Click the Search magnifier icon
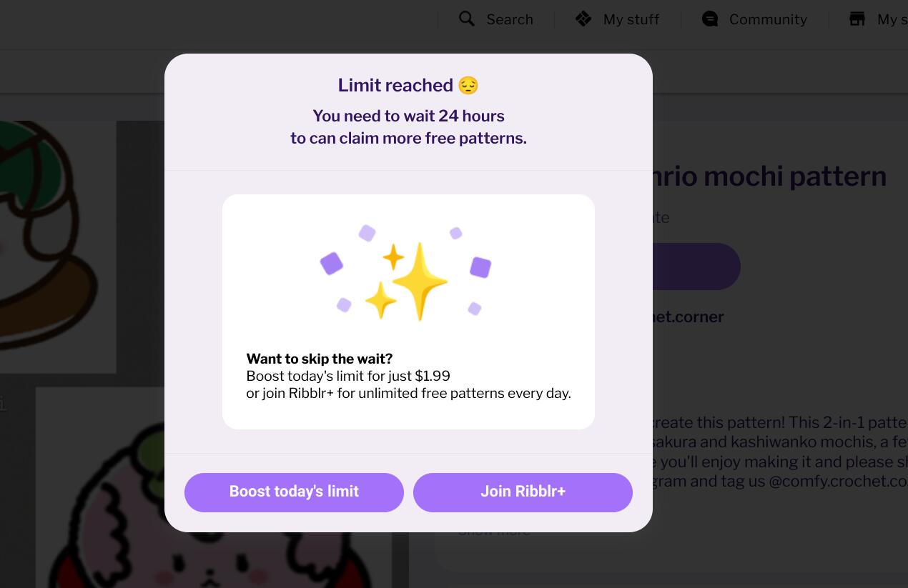The height and width of the screenshot is (588, 908). point(467,19)
